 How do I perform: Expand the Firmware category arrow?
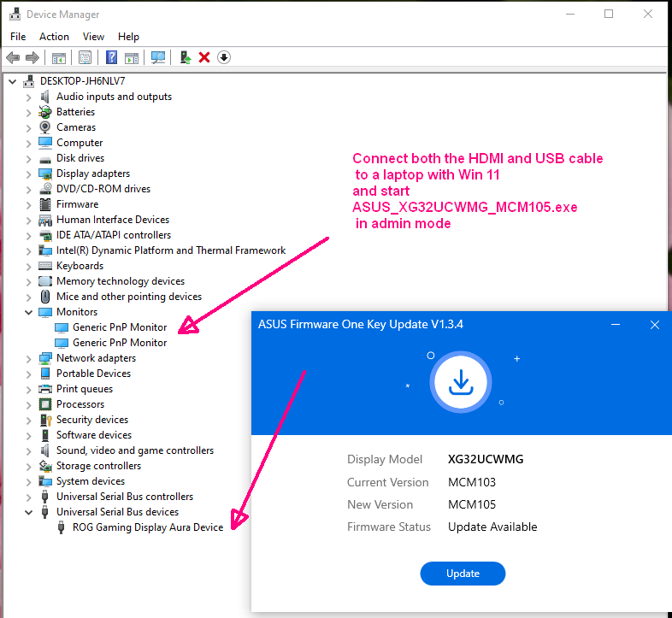coord(28,205)
